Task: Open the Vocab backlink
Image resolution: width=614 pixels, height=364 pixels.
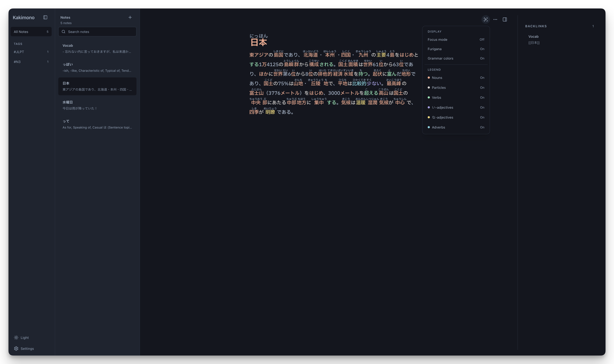Action: (533, 37)
